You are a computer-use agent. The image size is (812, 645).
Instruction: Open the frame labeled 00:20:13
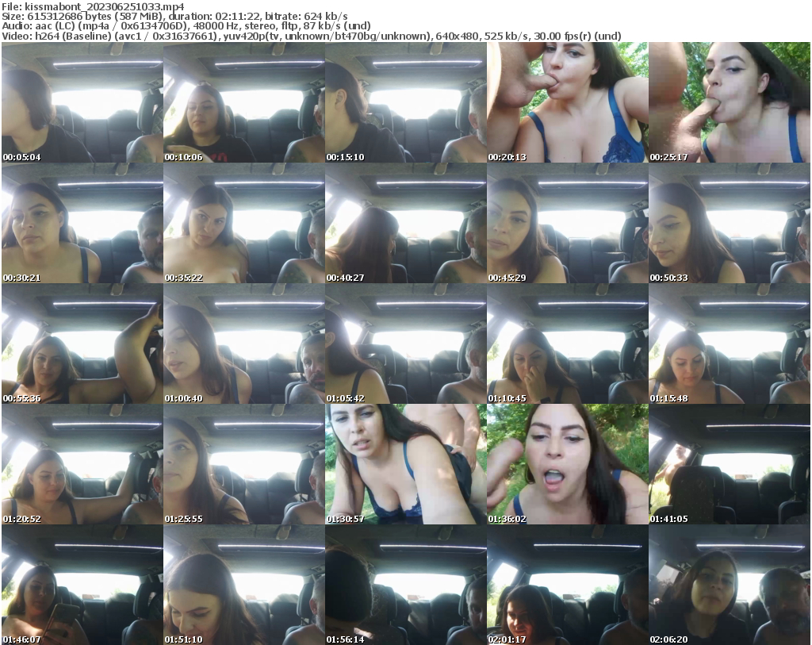click(569, 101)
